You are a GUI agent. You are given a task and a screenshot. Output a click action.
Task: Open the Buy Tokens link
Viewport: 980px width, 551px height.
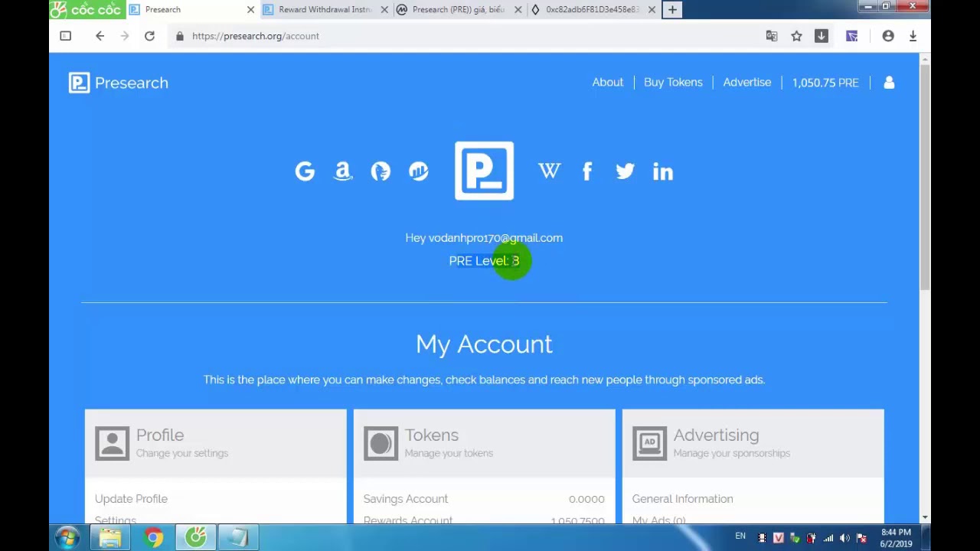[673, 83]
